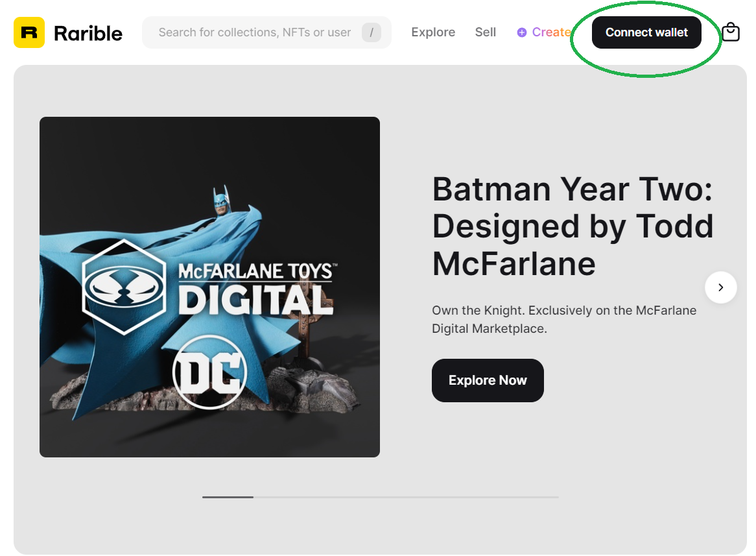Open the shopping bag cart

coord(731,32)
